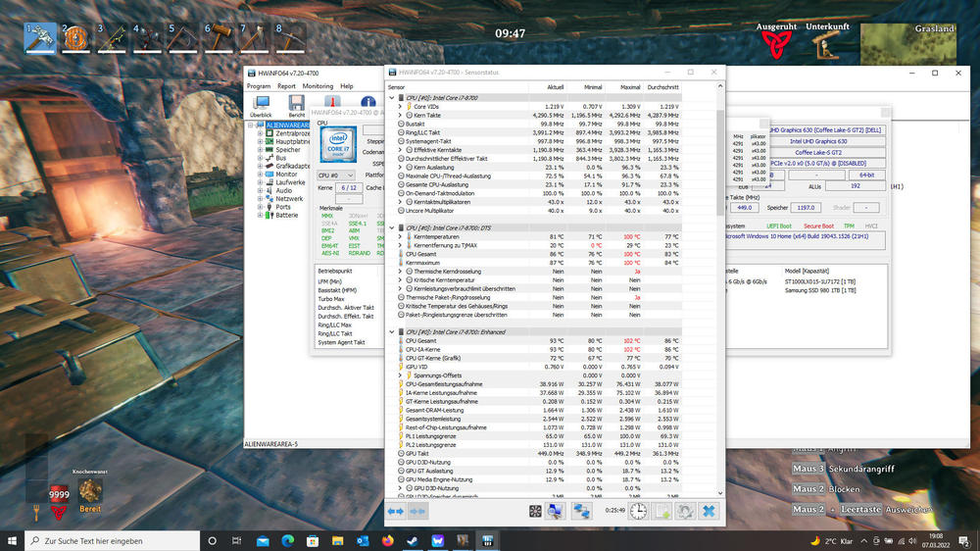Viewport: 980px width, 551px height.
Task: Click the expand columns blue arrows button
Action: point(396,511)
